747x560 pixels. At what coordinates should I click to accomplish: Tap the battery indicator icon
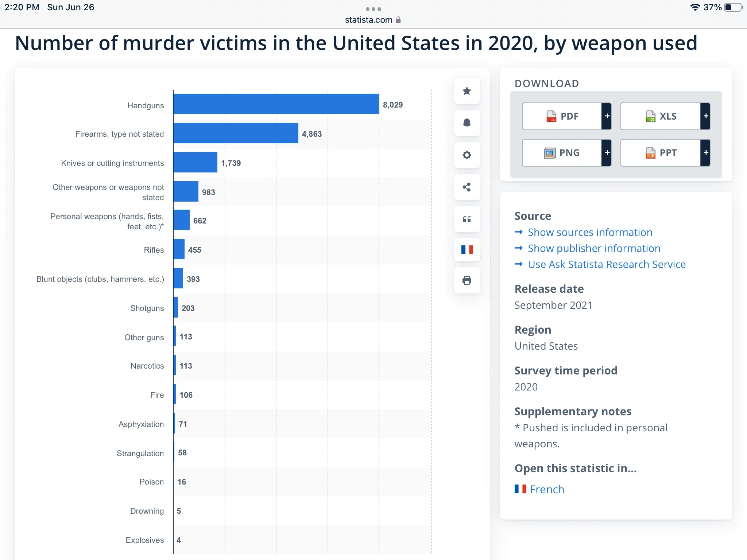(x=733, y=7)
